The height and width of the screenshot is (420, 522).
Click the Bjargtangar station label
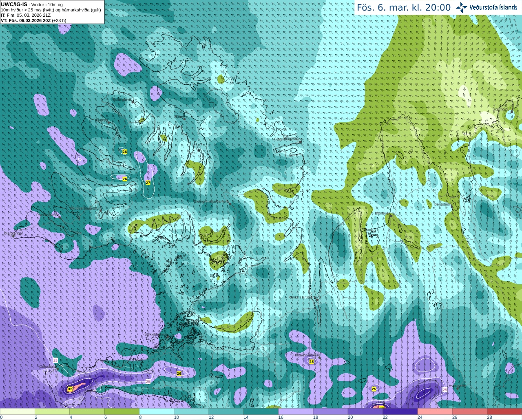click(13, 233)
